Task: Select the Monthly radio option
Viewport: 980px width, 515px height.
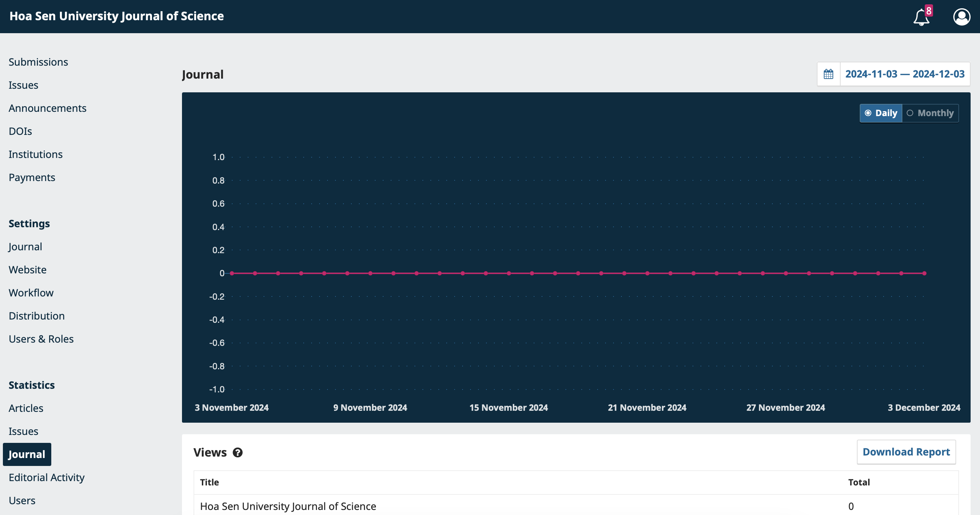Action: point(930,113)
